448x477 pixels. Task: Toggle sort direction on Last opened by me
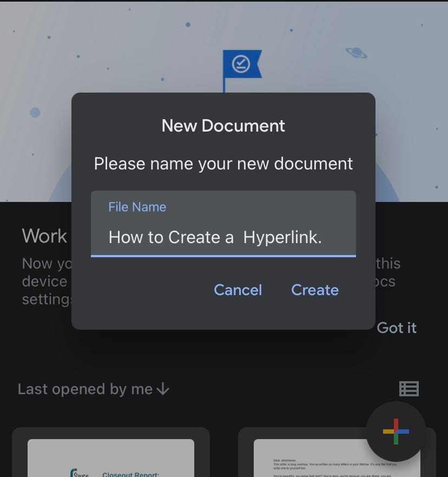[162, 389]
